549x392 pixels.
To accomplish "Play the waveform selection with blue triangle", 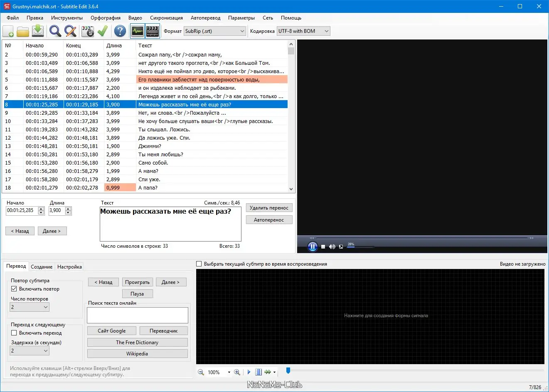I will point(249,372).
